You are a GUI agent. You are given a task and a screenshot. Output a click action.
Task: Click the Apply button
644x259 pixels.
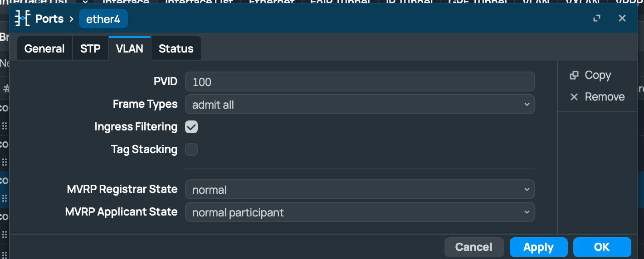pyautogui.click(x=538, y=247)
